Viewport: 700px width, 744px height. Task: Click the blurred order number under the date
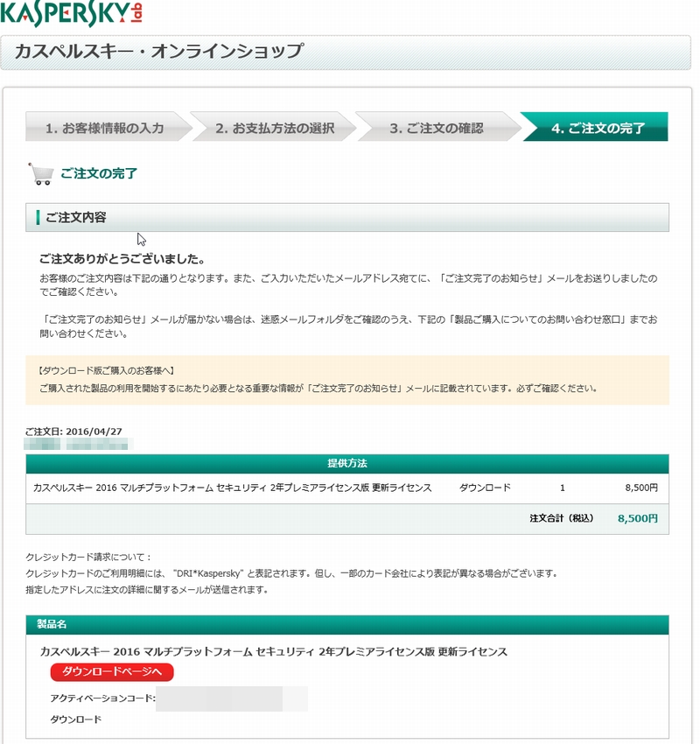tap(78, 444)
